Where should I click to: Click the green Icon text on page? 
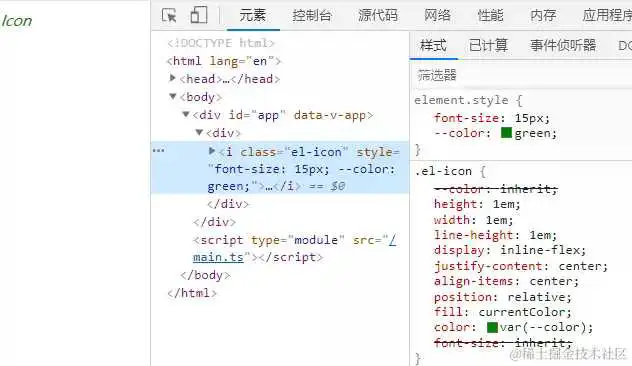click(x=17, y=21)
